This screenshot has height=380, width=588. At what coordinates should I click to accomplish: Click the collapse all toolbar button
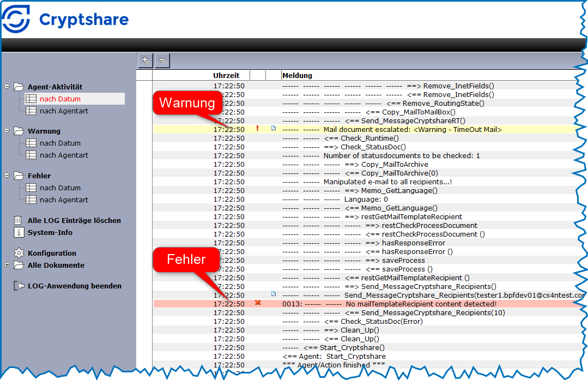[162, 61]
